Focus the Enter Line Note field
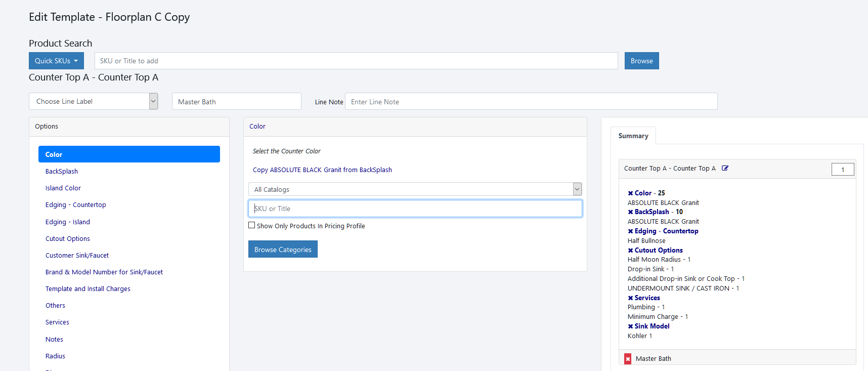The image size is (868, 371). pos(531,102)
